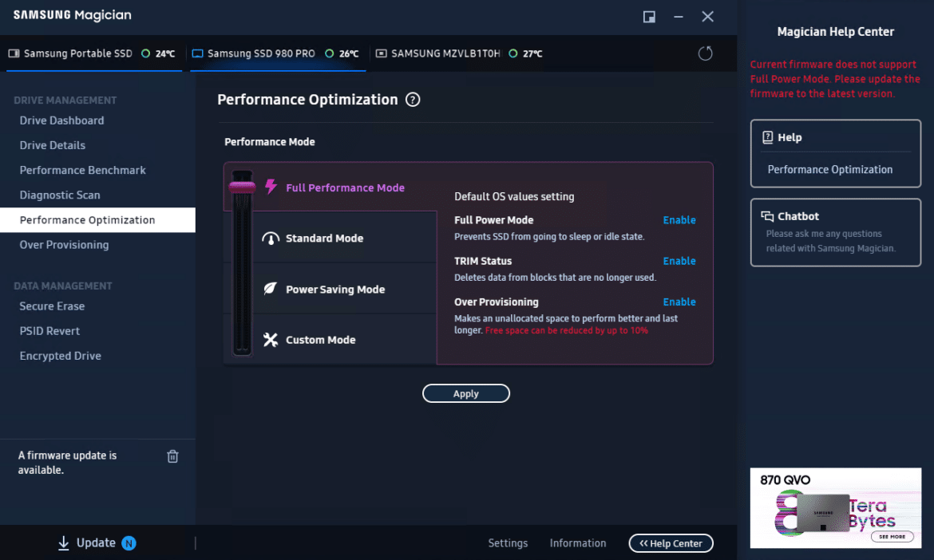Click the 'Magician Help Center' heading
Screen dimensions: 934x560
pos(835,32)
